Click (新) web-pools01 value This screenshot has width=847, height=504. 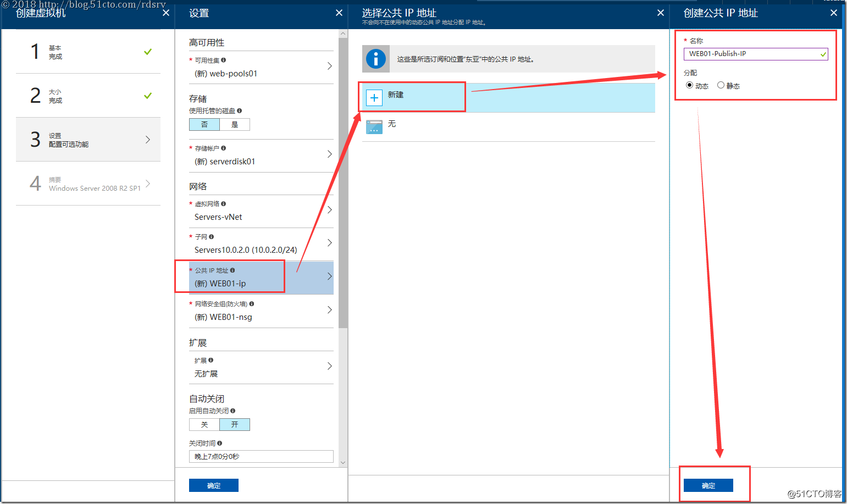tap(226, 74)
